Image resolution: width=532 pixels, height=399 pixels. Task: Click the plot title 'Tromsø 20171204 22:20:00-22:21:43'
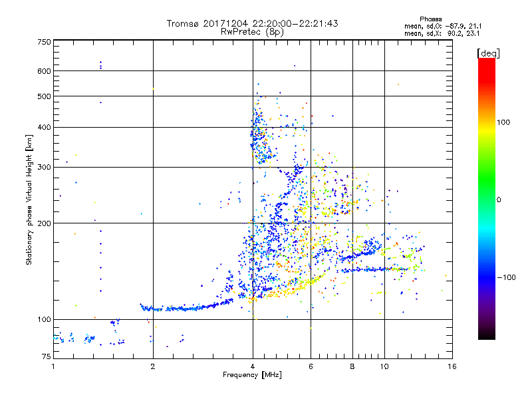click(x=252, y=23)
